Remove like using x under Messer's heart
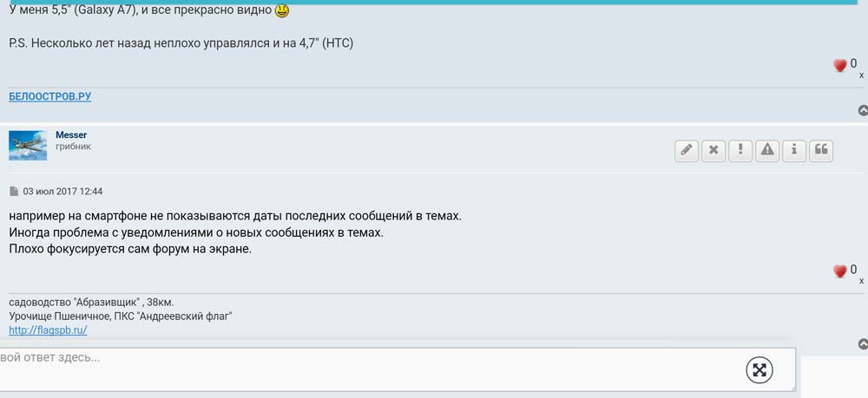This screenshot has width=868, height=398. (x=861, y=281)
